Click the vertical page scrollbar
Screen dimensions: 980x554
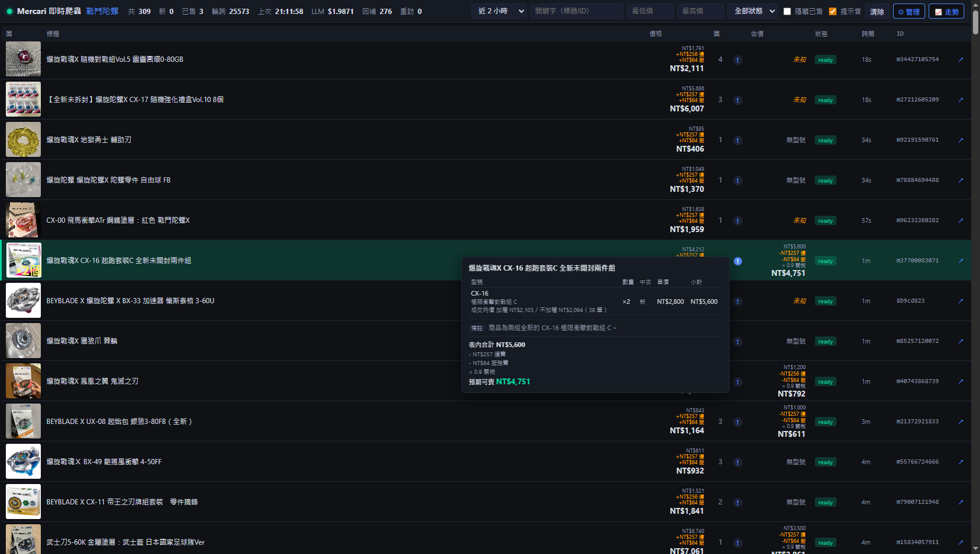click(975, 277)
